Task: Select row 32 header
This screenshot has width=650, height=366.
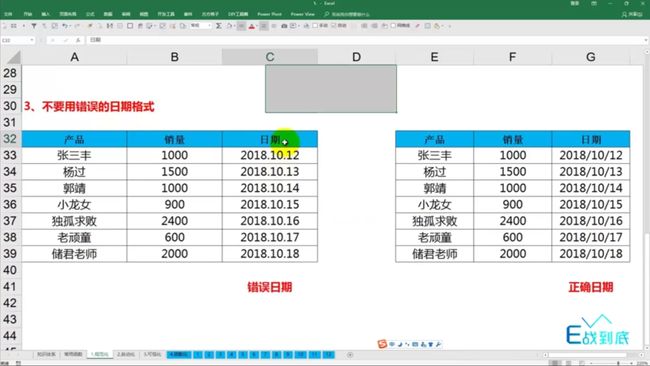Action: click(10, 138)
